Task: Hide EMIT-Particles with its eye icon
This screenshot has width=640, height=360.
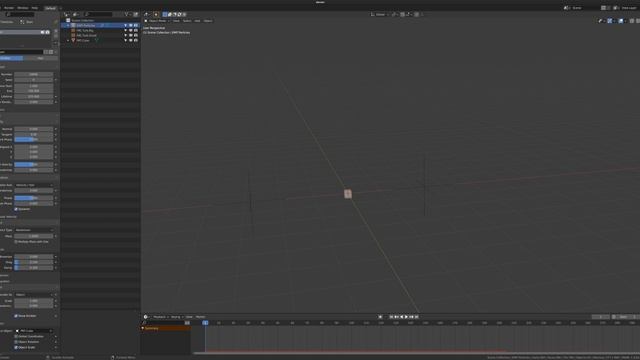Action: pos(131,25)
